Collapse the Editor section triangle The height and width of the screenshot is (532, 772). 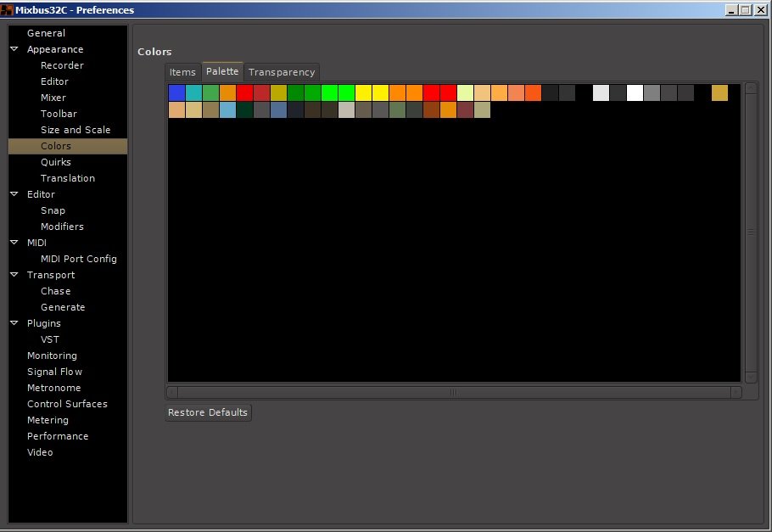pyautogui.click(x=14, y=194)
